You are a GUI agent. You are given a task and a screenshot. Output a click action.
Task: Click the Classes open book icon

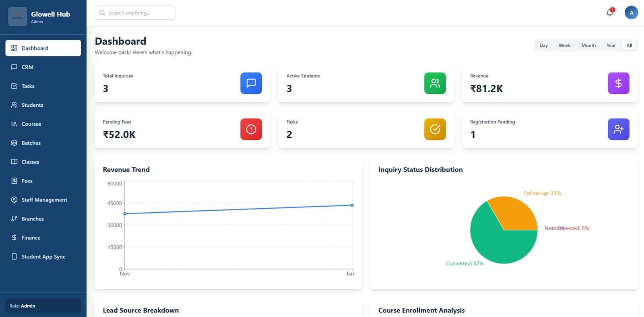(x=14, y=162)
